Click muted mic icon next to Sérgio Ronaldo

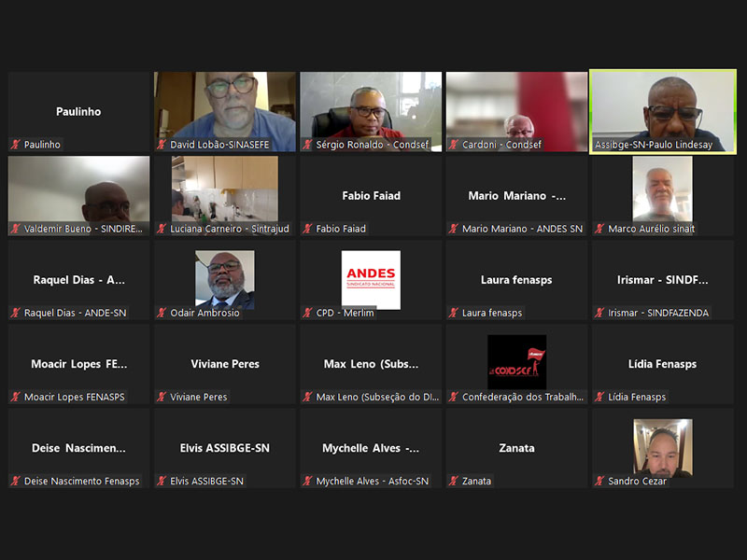point(307,145)
